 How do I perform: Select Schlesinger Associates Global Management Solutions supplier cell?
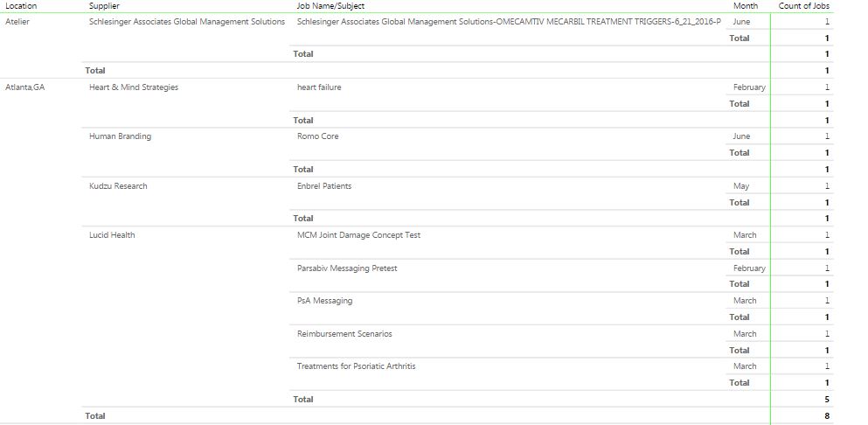tap(187, 22)
